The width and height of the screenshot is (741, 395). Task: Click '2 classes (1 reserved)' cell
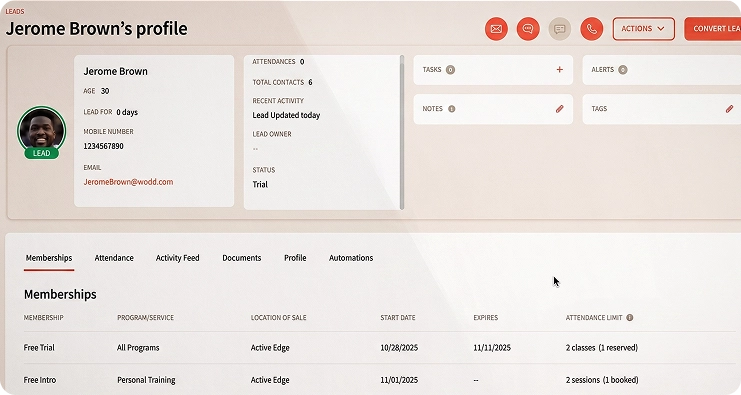point(602,348)
